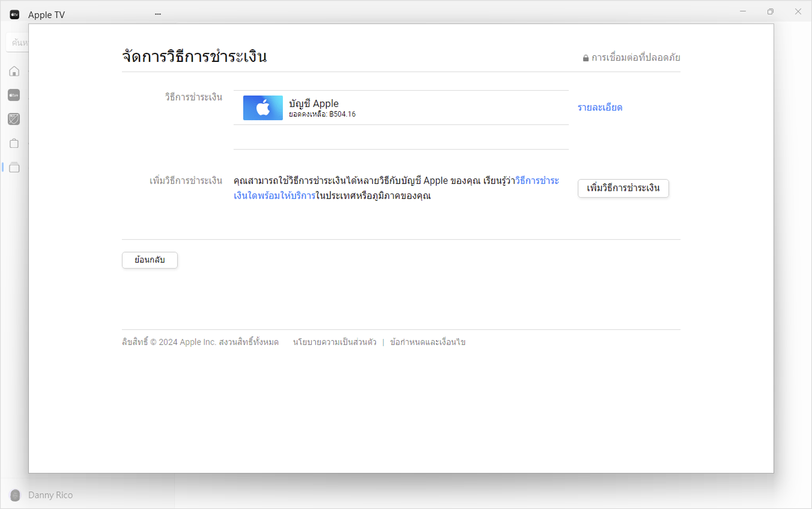The height and width of the screenshot is (509, 812).
Task: Open the ข้อกำหนดและเงื่อนไข terms link
Action: click(428, 342)
